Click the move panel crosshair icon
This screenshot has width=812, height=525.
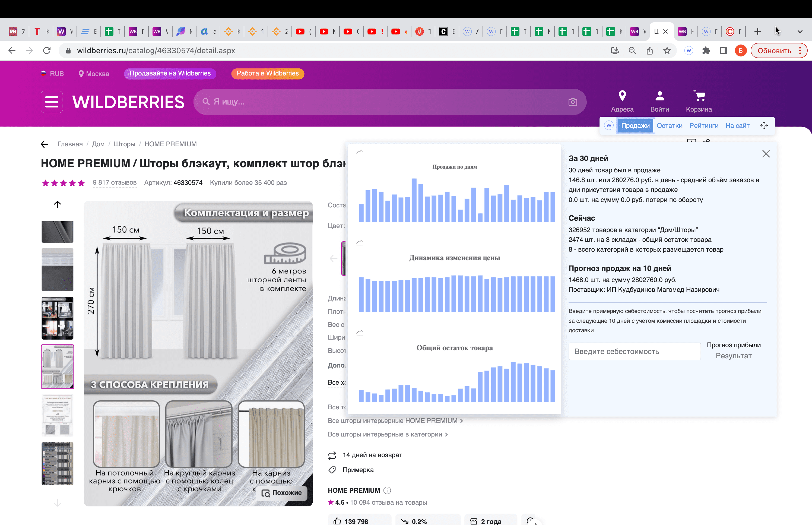click(x=764, y=125)
